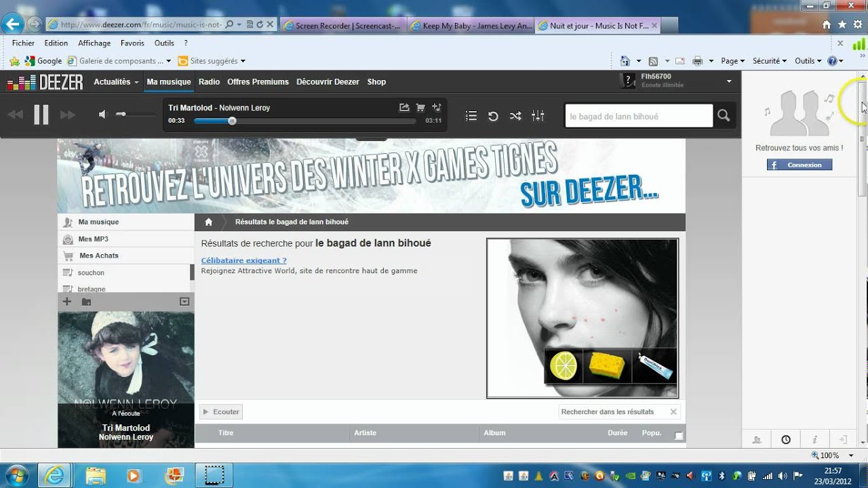
Task: Refresh the page in address bar
Action: 260,24
